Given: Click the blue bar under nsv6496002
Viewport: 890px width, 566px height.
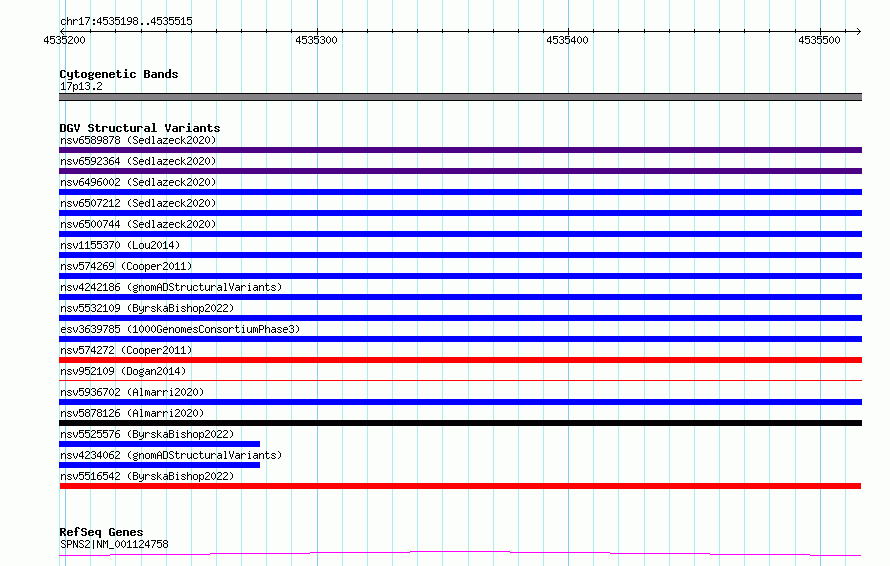Looking at the screenshot, I should click(460, 192).
